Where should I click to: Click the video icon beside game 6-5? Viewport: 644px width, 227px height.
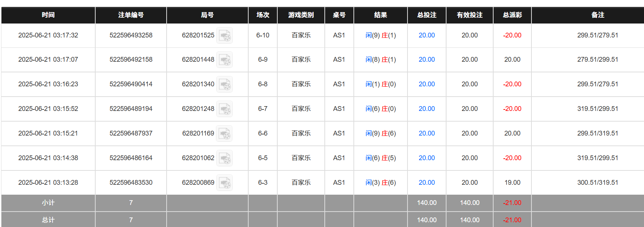[225, 158]
